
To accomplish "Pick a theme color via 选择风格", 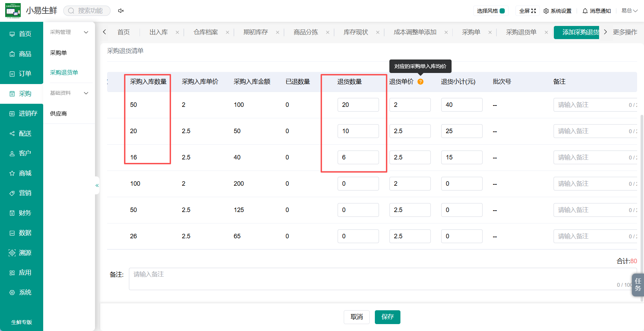I will pyautogui.click(x=491, y=11).
